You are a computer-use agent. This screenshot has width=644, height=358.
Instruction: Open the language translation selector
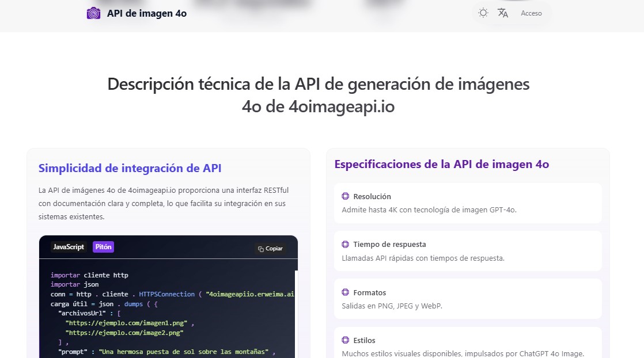(503, 13)
